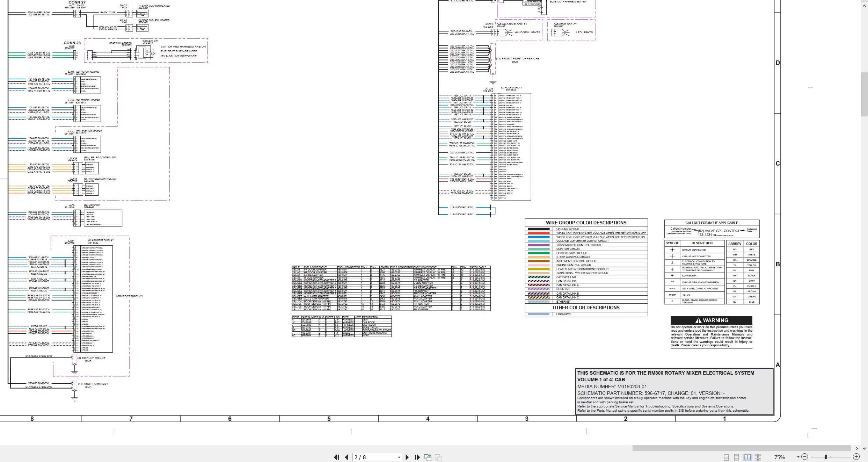Screen dimensions: 868x462
Task: Click the ETHERNET legend entry
Action: [x=563, y=302]
